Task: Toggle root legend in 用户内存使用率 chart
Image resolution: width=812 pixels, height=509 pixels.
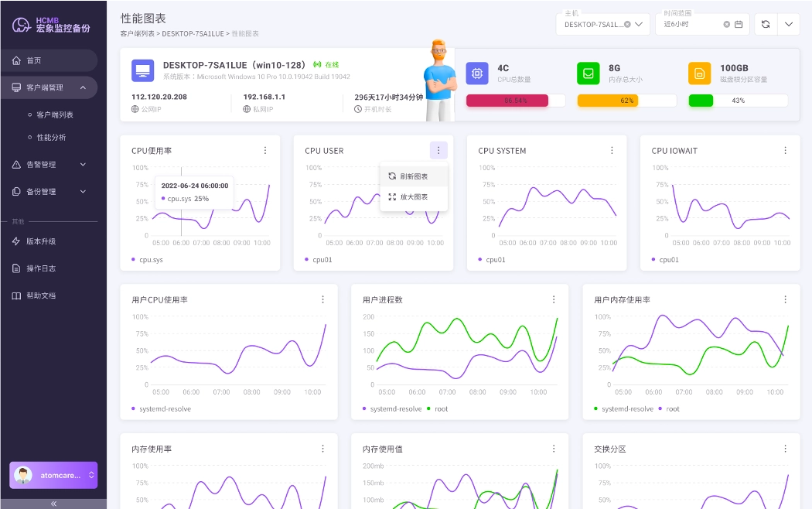Action: (669, 409)
